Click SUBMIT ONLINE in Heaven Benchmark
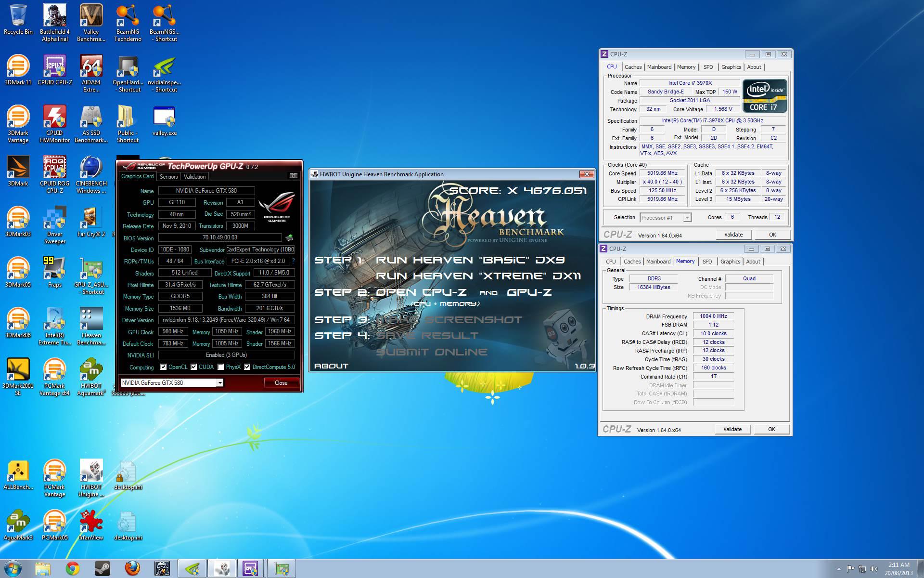 431,352
